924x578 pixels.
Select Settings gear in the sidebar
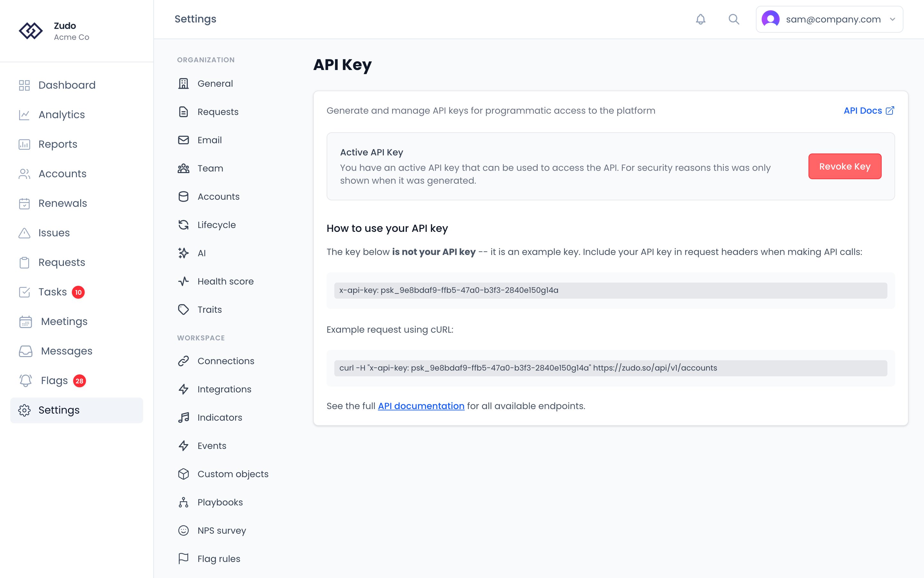point(76,410)
